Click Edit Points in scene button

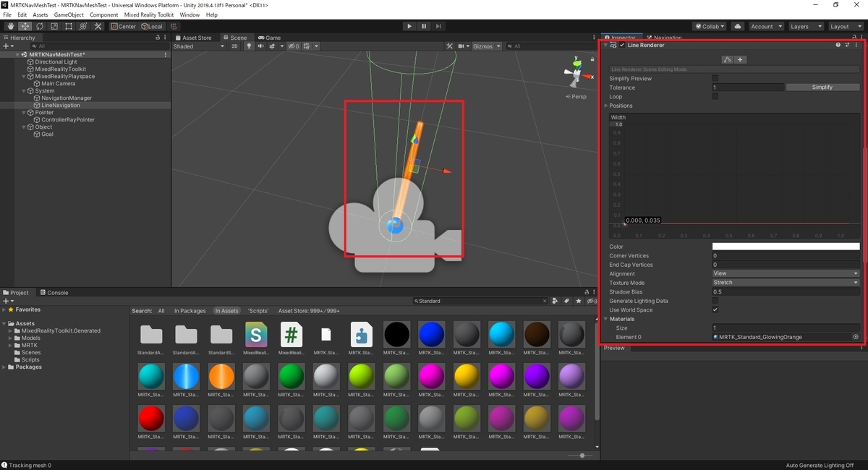(728, 60)
